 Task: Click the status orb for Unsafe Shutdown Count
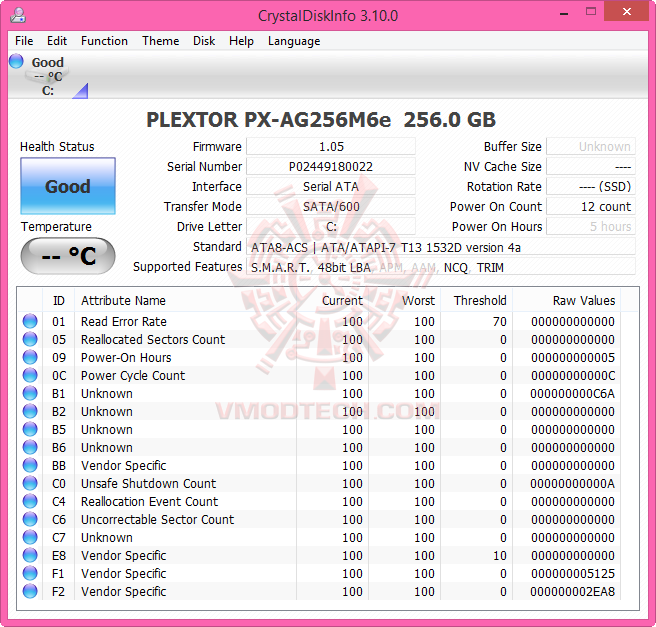30,483
